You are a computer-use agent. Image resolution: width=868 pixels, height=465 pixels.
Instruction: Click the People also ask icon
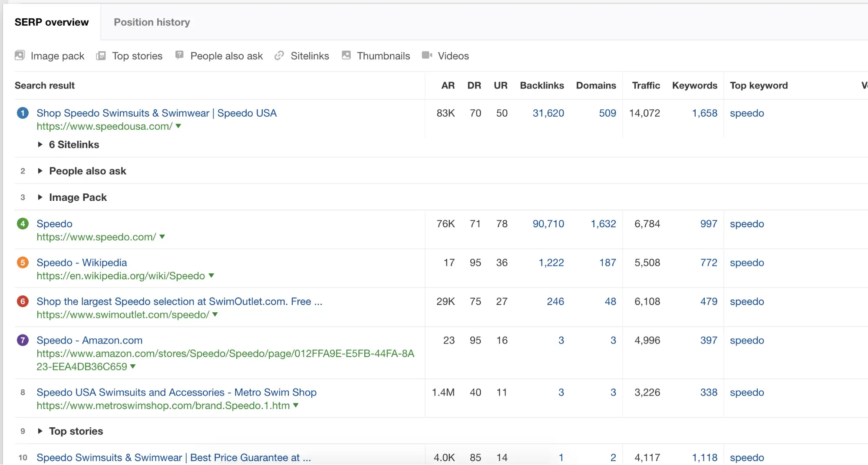pyautogui.click(x=179, y=55)
